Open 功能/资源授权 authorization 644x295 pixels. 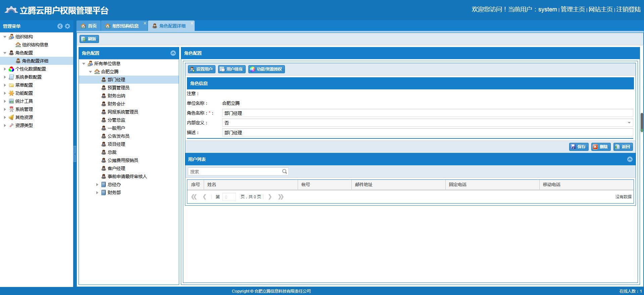click(266, 69)
